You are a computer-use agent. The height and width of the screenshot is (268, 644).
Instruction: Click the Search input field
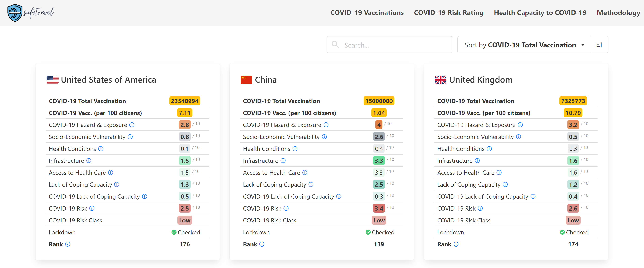pyautogui.click(x=389, y=45)
